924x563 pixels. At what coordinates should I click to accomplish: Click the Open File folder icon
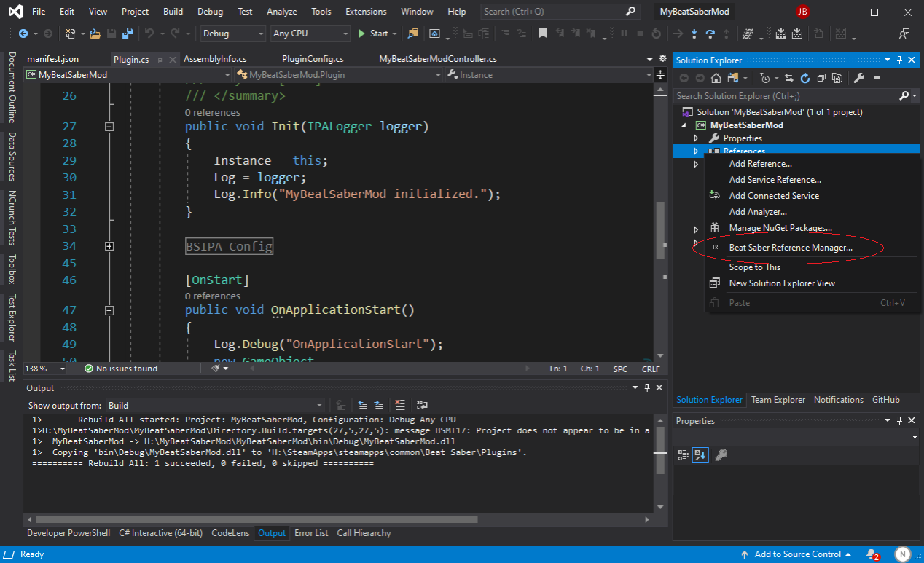[96, 34]
